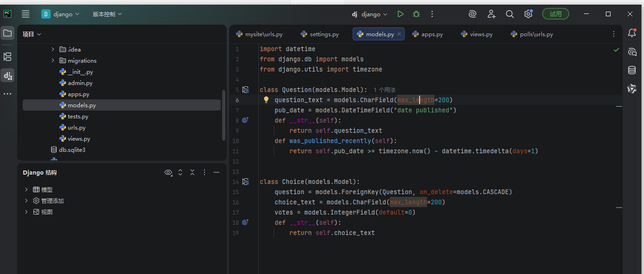Open Code With Me add-user icon
Viewport: 644px width, 274px height.
[x=491, y=14]
